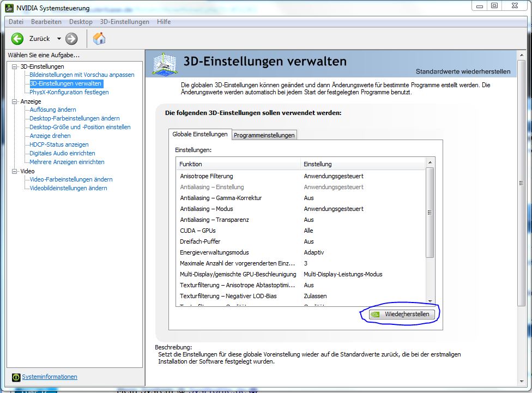Click the Adaptiv value for Energieverwaltungsmodus

314,252
